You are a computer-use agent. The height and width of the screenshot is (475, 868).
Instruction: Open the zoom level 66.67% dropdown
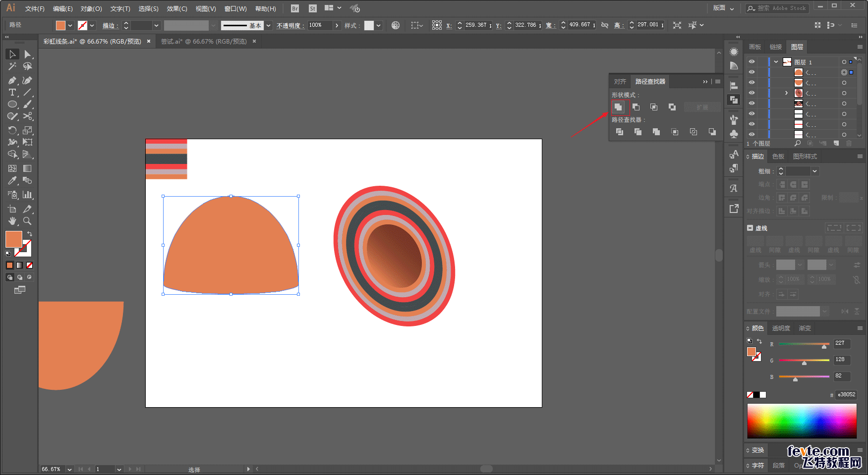[69, 469]
